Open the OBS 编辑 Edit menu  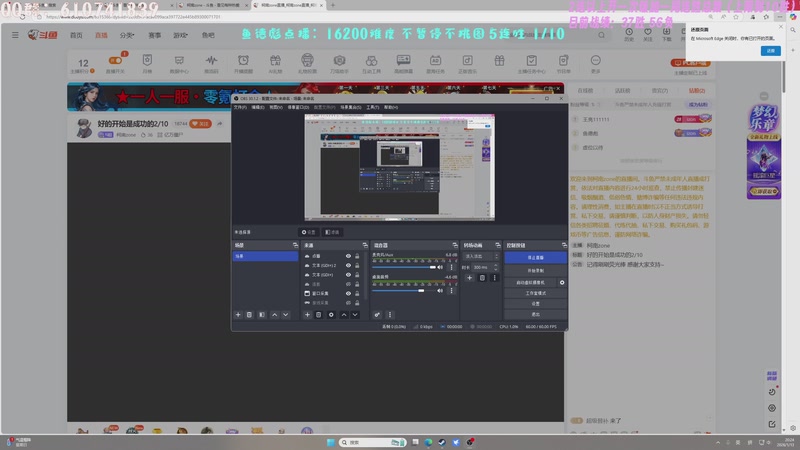[x=258, y=107]
